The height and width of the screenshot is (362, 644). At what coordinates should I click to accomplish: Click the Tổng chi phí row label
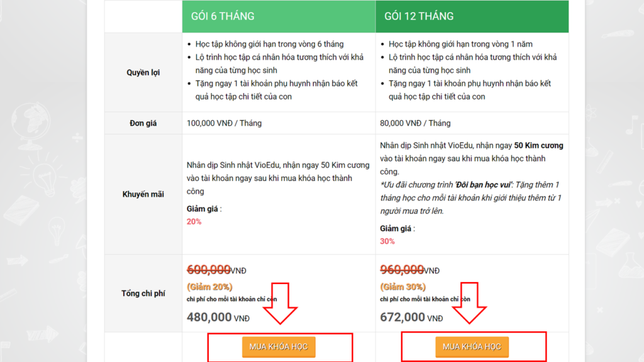143,293
